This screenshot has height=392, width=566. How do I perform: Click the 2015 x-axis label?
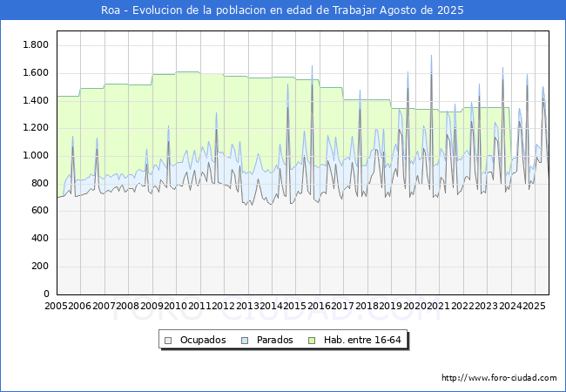295,307
